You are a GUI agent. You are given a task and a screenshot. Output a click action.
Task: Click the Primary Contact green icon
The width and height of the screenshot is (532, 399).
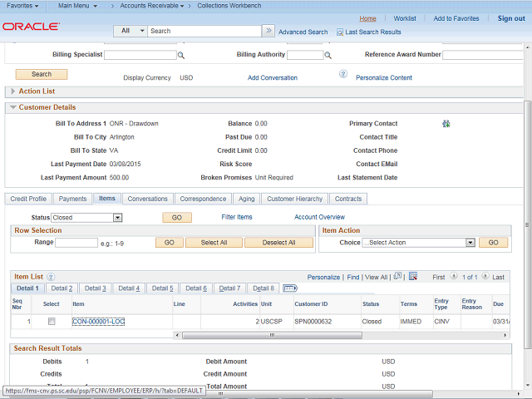tap(446, 124)
